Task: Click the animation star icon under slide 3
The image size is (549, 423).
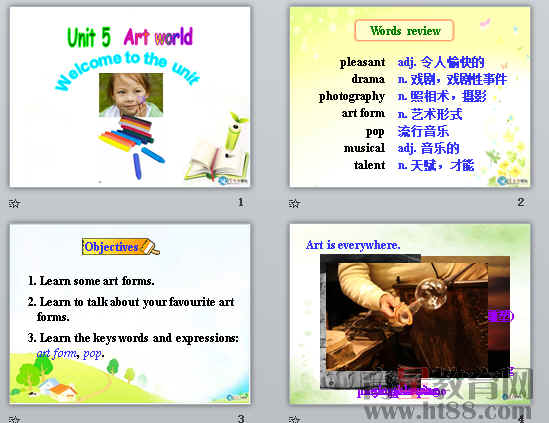Action: point(14,419)
